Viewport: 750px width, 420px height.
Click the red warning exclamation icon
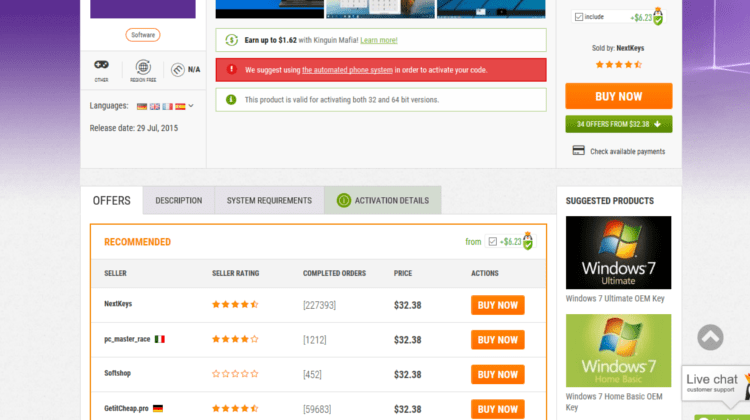[232, 69]
